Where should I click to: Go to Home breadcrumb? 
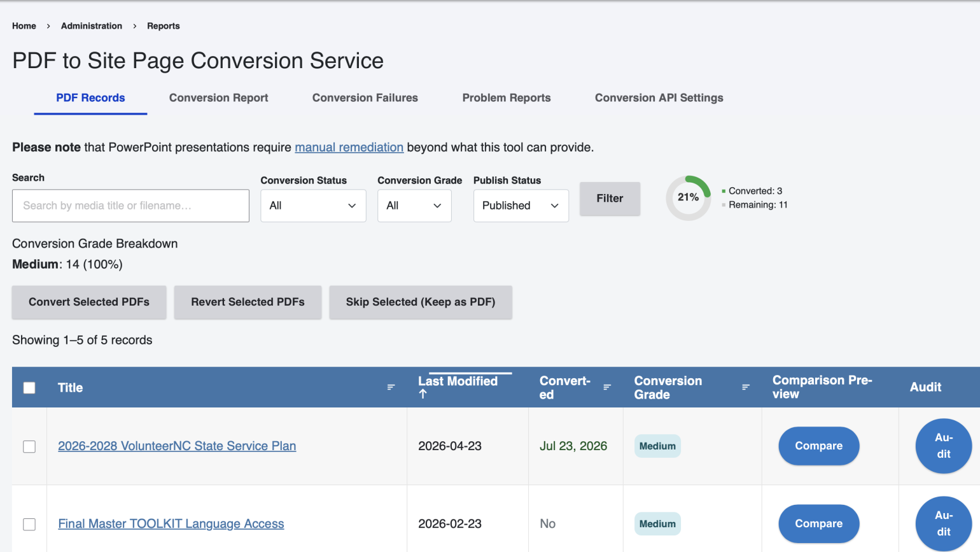click(24, 26)
